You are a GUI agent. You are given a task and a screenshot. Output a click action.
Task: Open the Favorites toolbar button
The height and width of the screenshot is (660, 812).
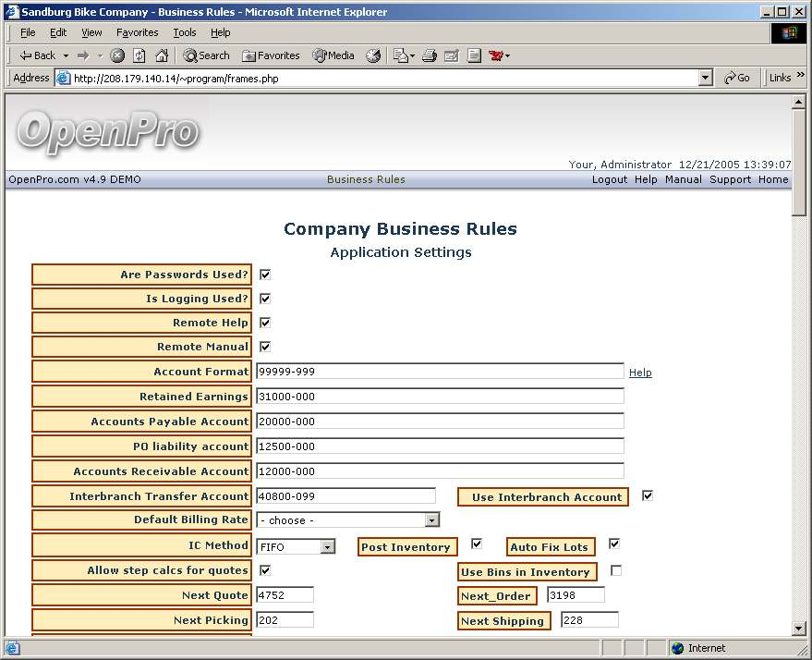271,55
